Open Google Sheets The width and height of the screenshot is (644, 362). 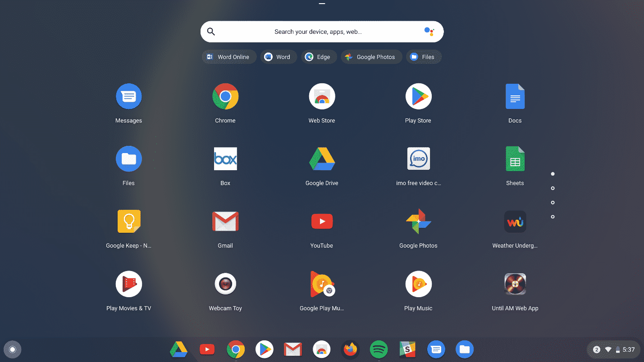point(515,158)
